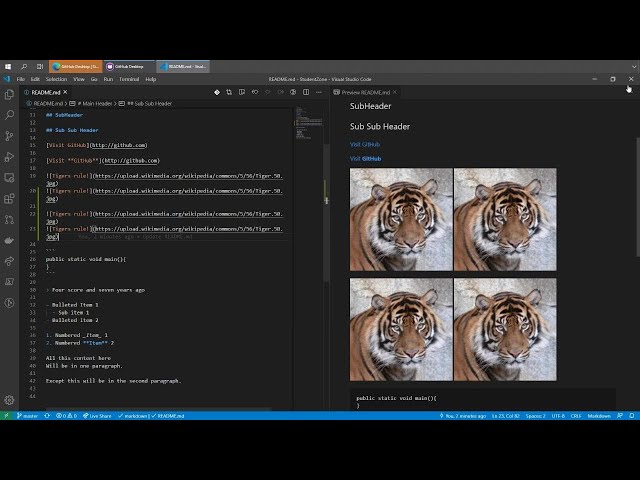Change language mode via Markdown status item

(x=599, y=416)
